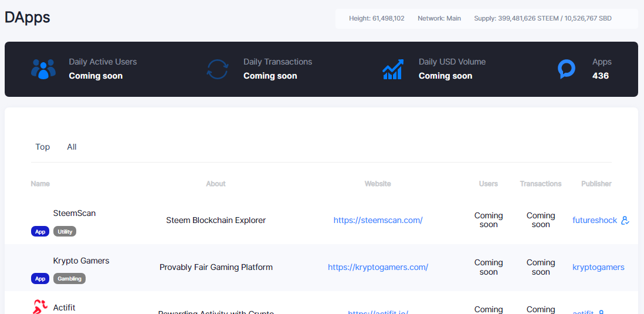
Task: Open the https://kryptogamers.com/ link
Action: pos(378,267)
